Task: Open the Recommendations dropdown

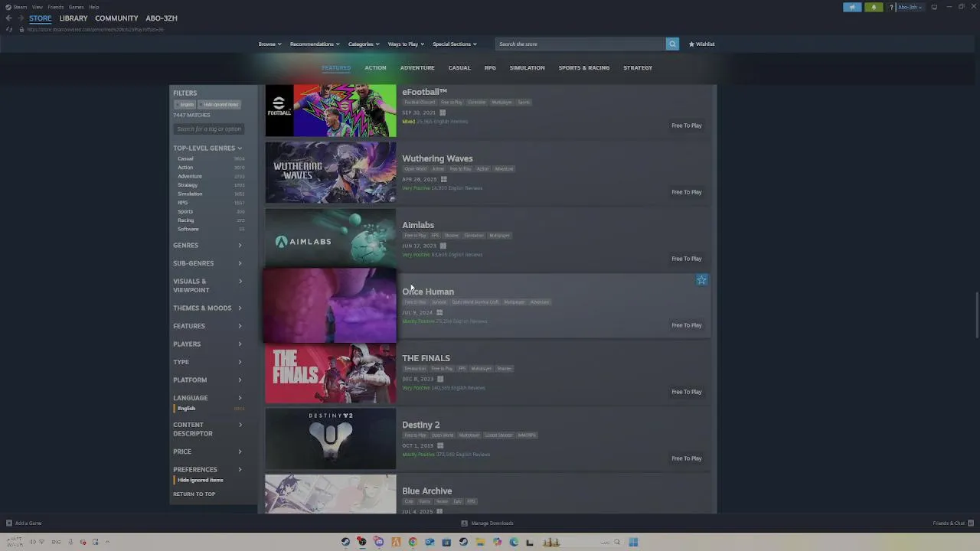Action: click(x=314, y=44)
